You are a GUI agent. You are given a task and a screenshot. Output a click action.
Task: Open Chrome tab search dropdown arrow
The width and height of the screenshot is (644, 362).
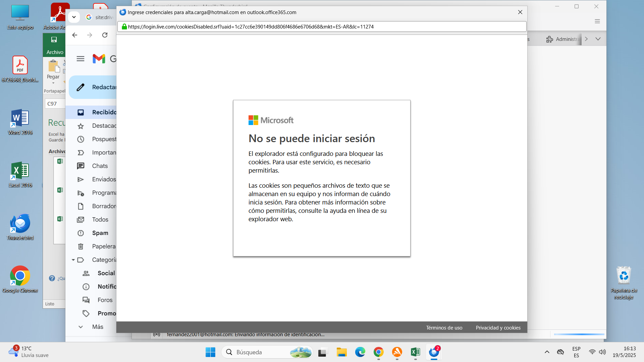pos(74,17)
